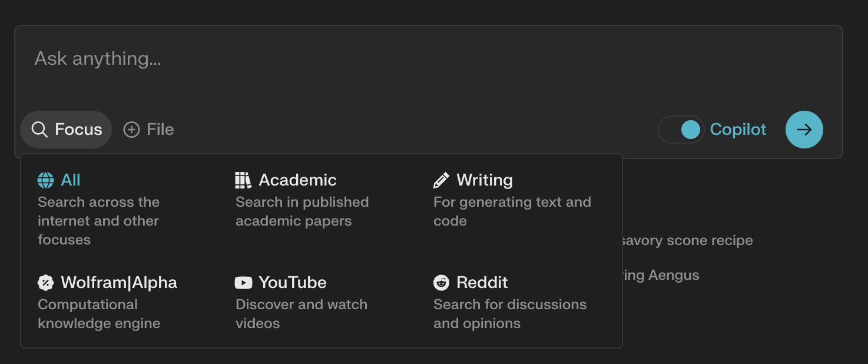Submit query with the arrow button
868x364 pixels.
tap(804, 130)
